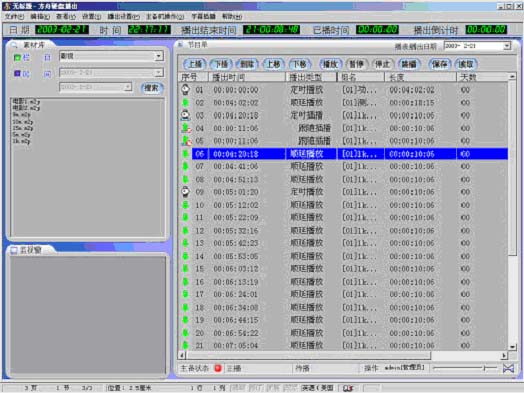Toggle the blue 时间 checkbox in 素材库
Viewport: 524px width, 393px height.
pos(17,73)
